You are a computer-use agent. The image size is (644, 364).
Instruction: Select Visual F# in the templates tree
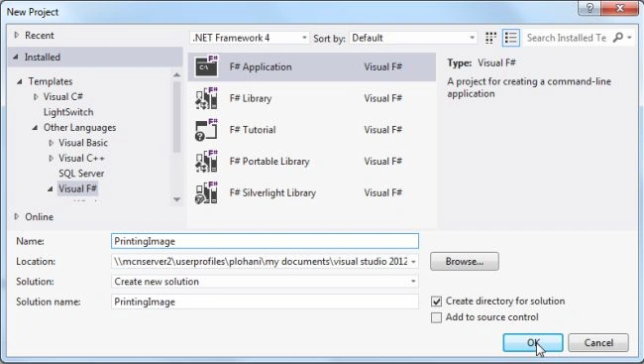coord(77,188)
